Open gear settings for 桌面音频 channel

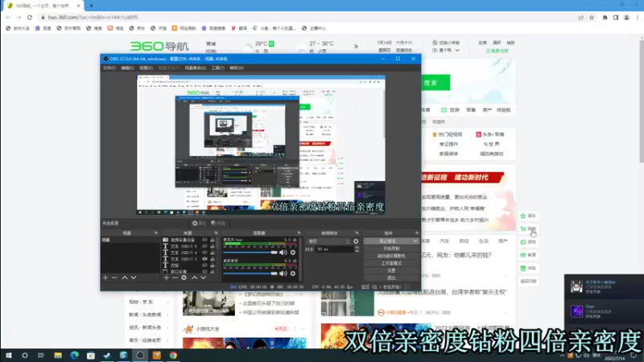click(293, 274)
